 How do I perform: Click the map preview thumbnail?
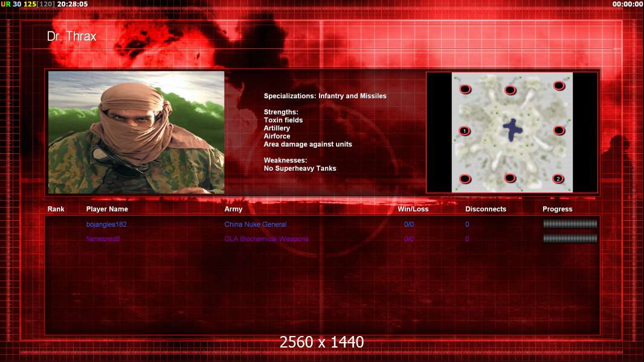[512, 132]
